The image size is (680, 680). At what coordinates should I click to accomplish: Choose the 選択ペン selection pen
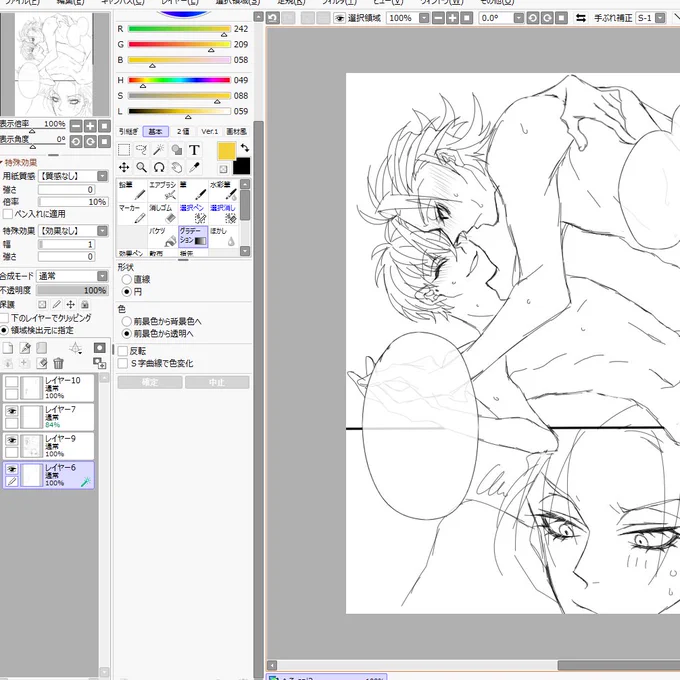pyautogui.click(x=193, y=214)
